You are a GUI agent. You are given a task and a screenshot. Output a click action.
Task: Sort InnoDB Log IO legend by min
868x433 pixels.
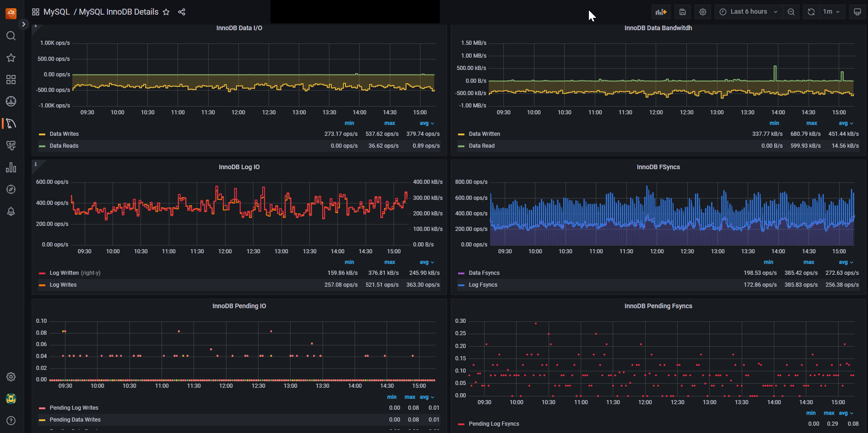349,262
